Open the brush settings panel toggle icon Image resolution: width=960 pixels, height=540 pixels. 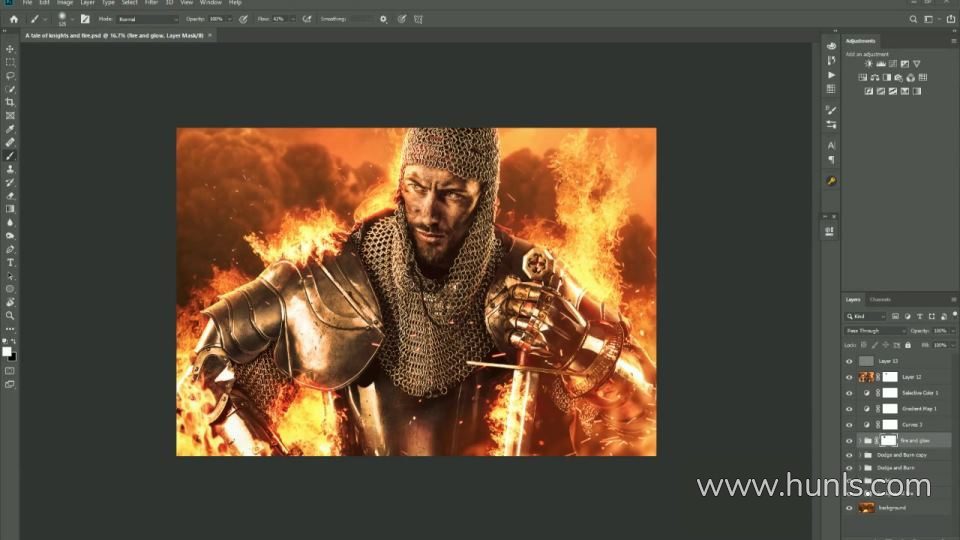[x=85, y=19]
